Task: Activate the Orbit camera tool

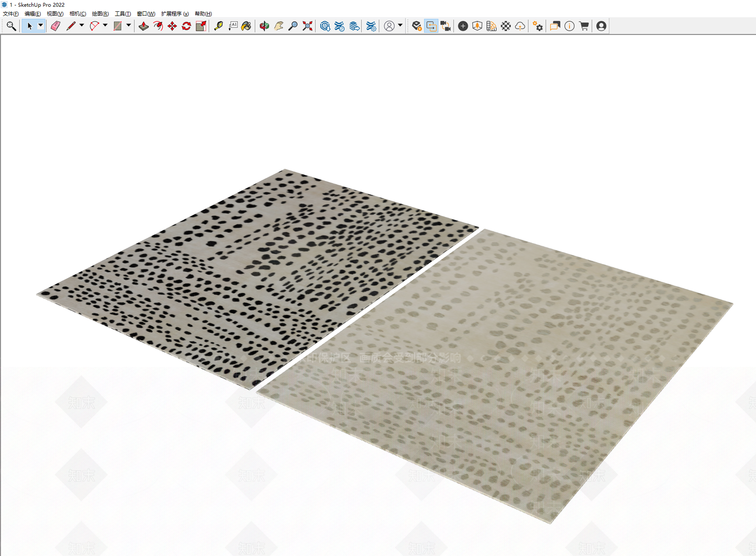Action: point(264,26)
